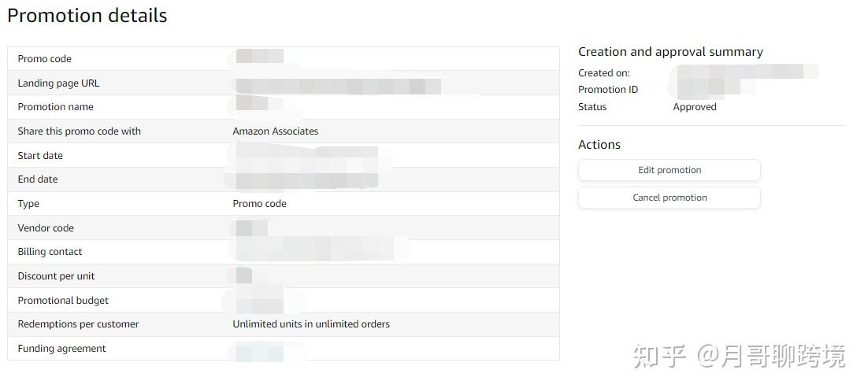Viewport: 868px width, 392px height.
Task: Click the Unlimited units in unlimited orders value
Action: coord(311,324)
